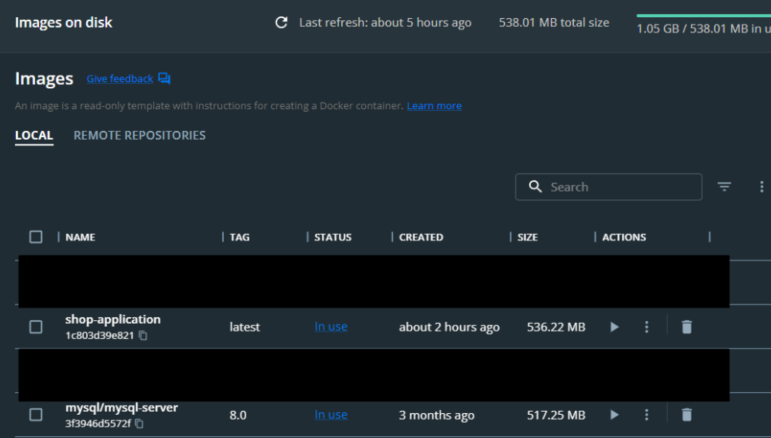Select the mysql/mysql-server image name

tap(121, 408)
